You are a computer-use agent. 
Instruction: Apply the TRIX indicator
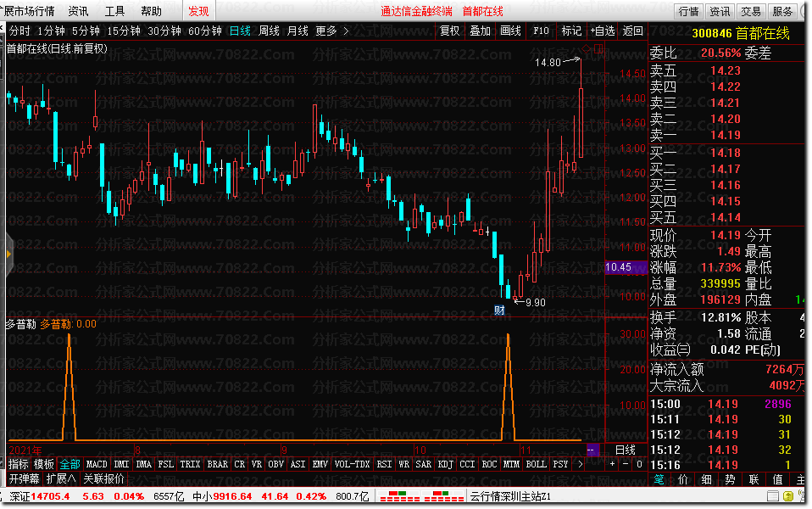click(x=190, y=464)
